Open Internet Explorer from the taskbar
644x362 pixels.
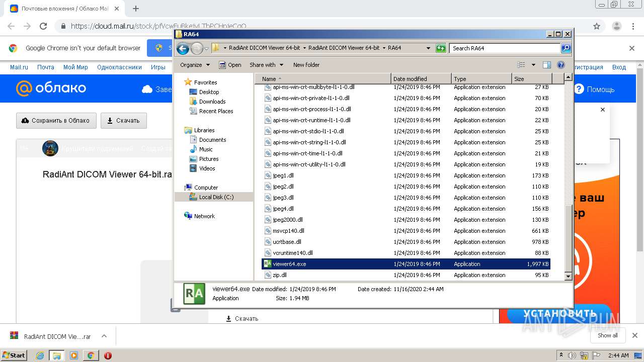coord(40,355)
